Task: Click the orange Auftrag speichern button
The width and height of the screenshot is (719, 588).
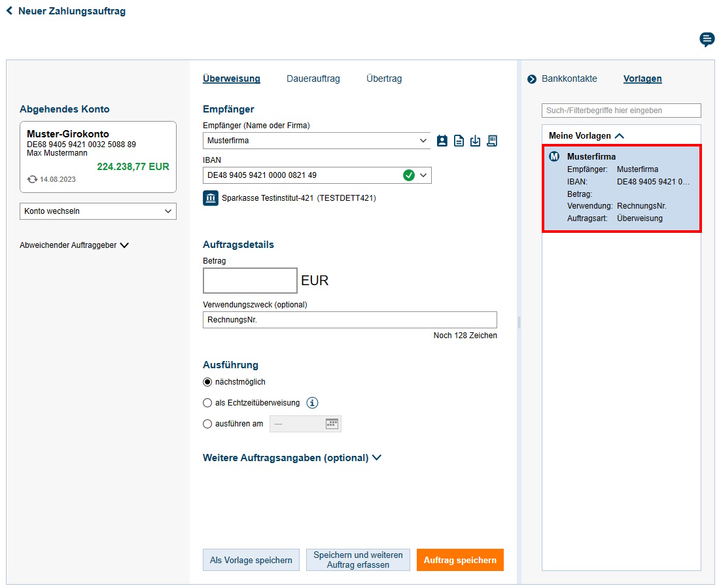Action: tap(460, 560)
